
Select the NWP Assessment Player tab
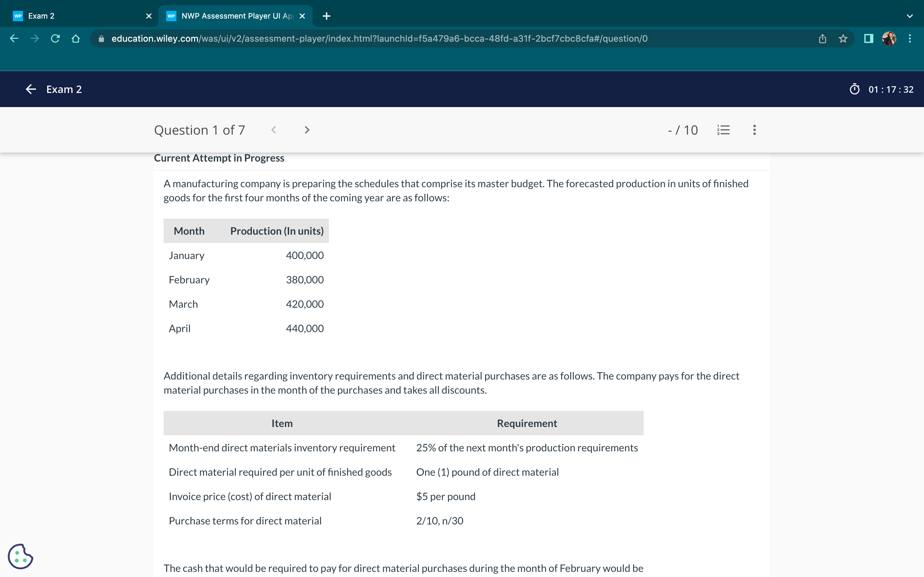233,16
